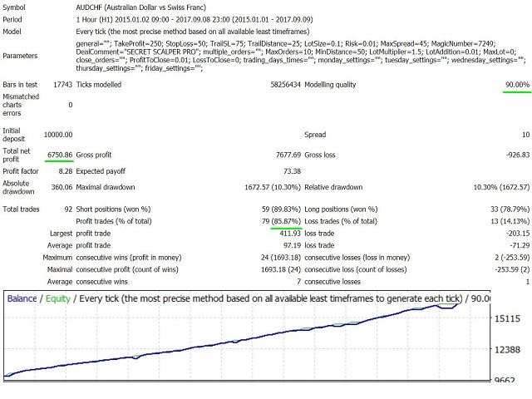This screenshot has height=399, width=532.
Task: Click the Expected payoff label
Action: (101, 171)
